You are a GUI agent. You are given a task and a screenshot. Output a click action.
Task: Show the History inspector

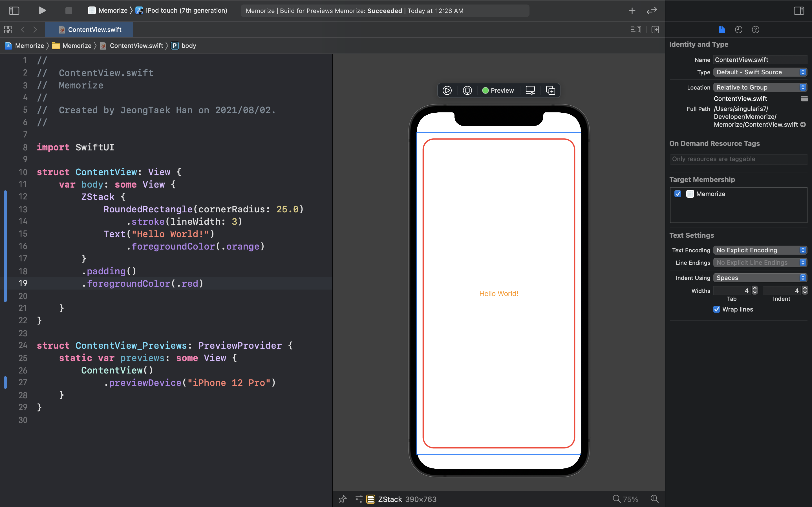(x=738, y=30)
